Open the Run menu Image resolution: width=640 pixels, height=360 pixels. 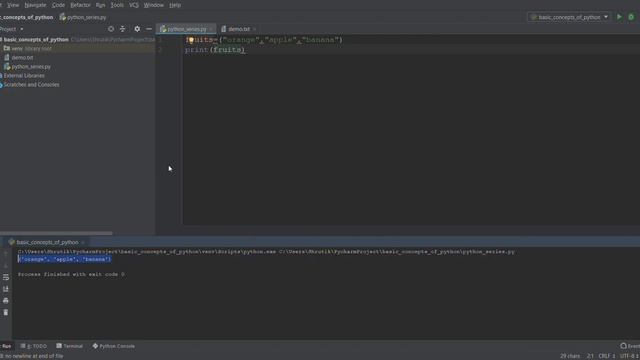100,5
